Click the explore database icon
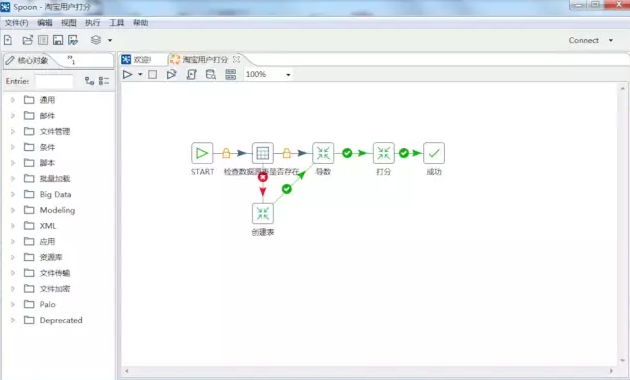630x380 pixels. coord(211,74)
